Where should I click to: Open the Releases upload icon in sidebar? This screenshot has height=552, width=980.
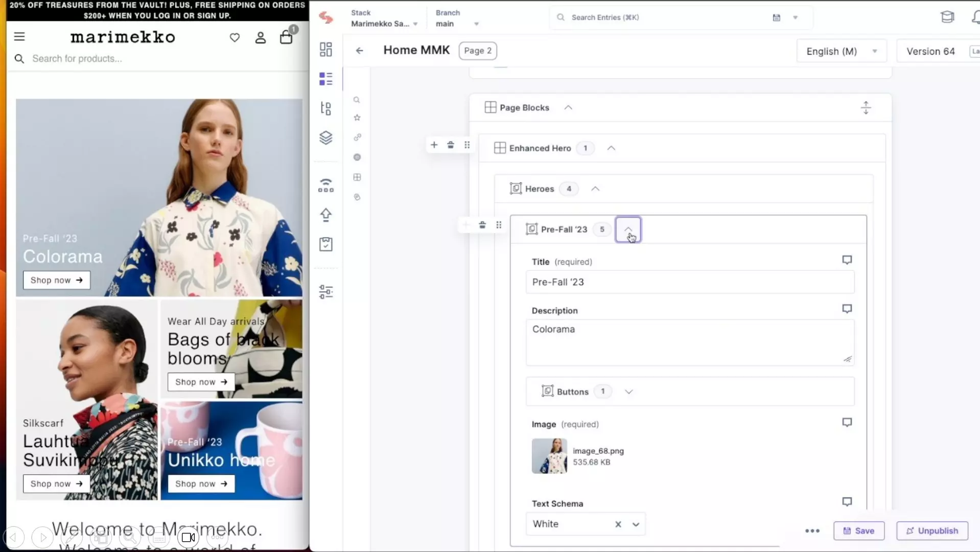click(326, 215)
